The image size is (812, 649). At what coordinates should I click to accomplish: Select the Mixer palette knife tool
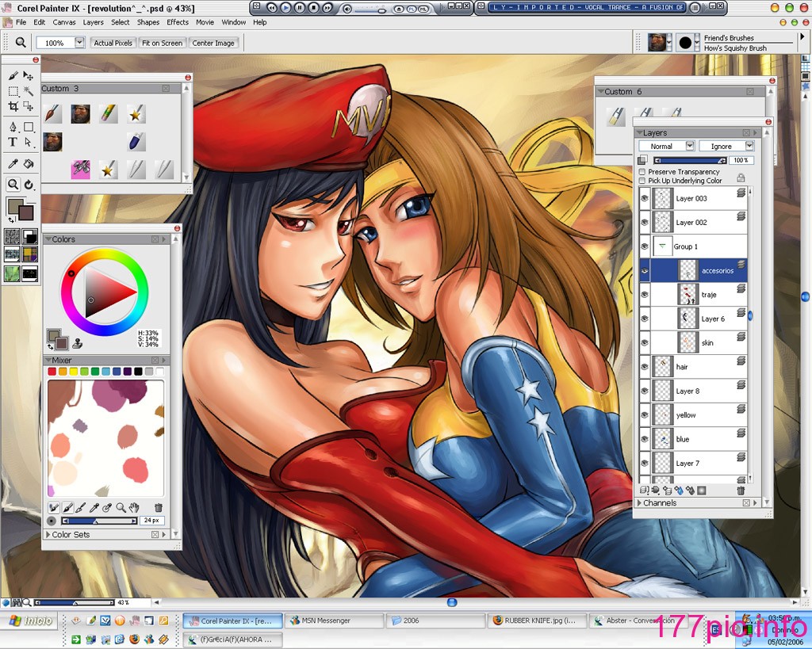(x=80, y=508)
